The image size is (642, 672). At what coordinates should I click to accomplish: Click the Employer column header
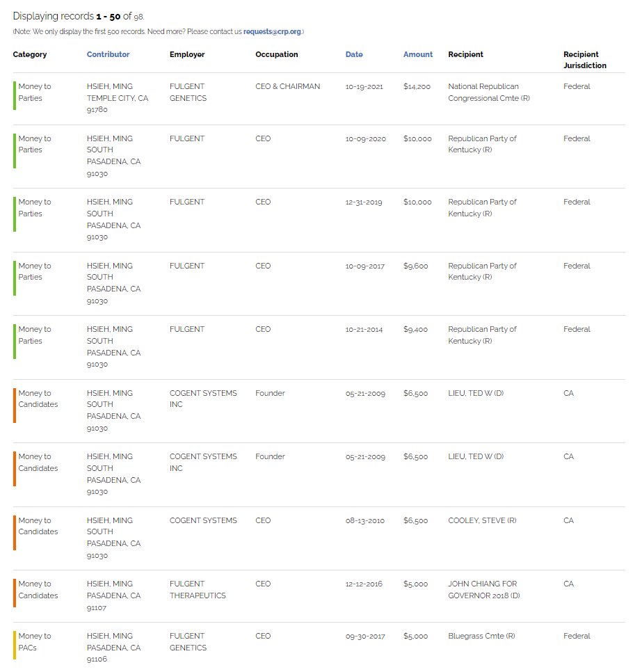187,54
